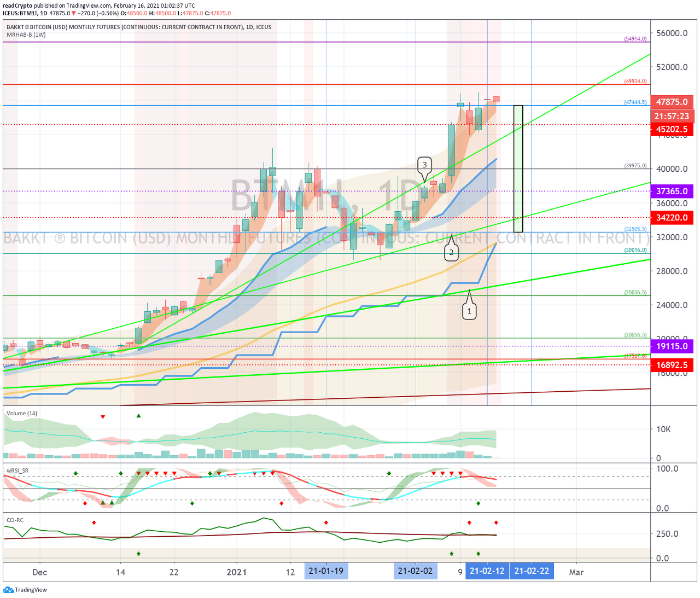Click the red price label 45202.5
Viewport: 700px width, 598px height.
pos(672,130)
